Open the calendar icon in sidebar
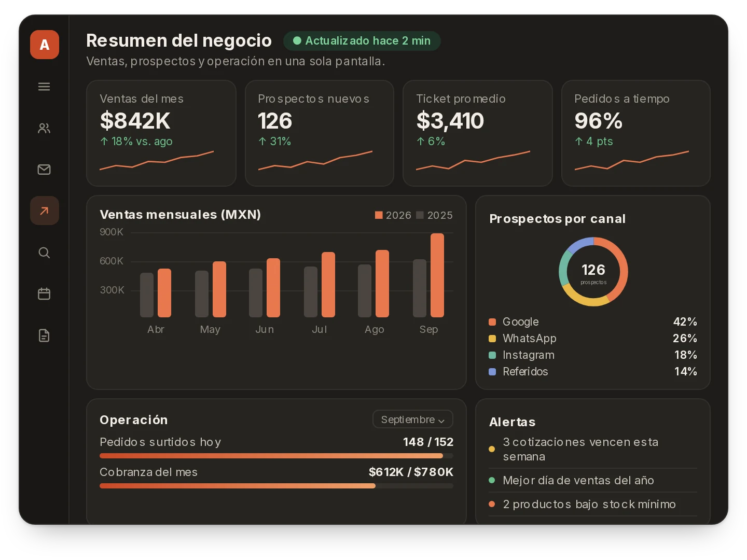747x560 pixels. pyautogui.click(x=44, y=294)
